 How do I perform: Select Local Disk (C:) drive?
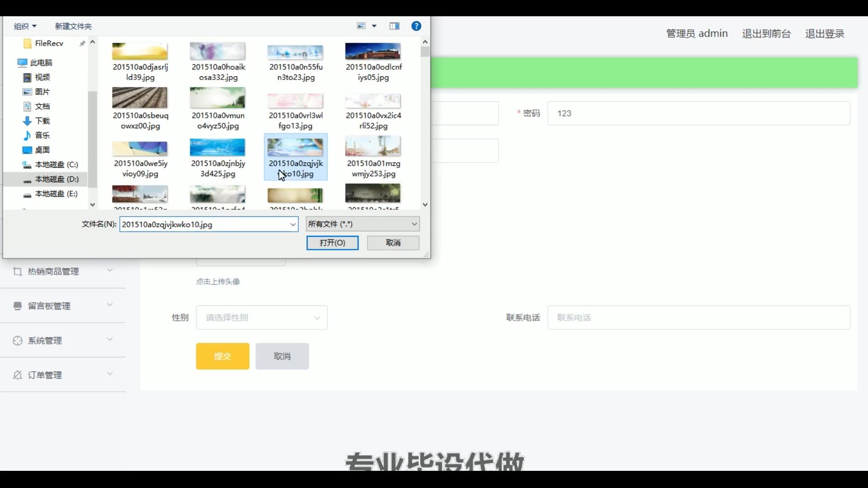pyautogui.click(x=56, y=165)
